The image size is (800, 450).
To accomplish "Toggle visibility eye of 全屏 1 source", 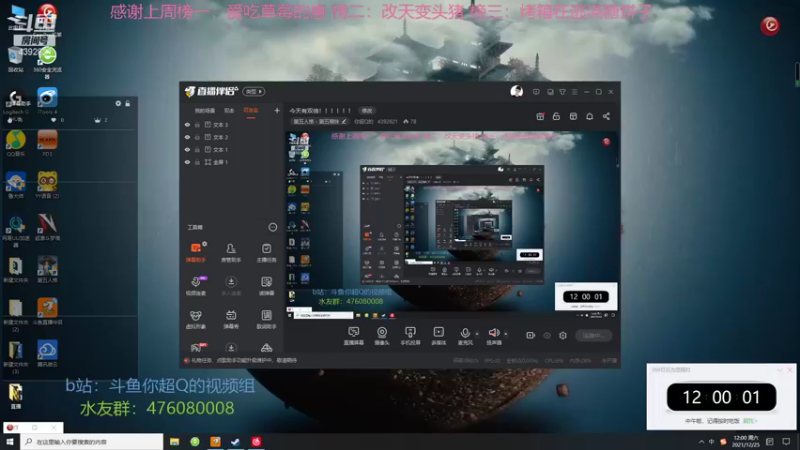I will 187,162.
